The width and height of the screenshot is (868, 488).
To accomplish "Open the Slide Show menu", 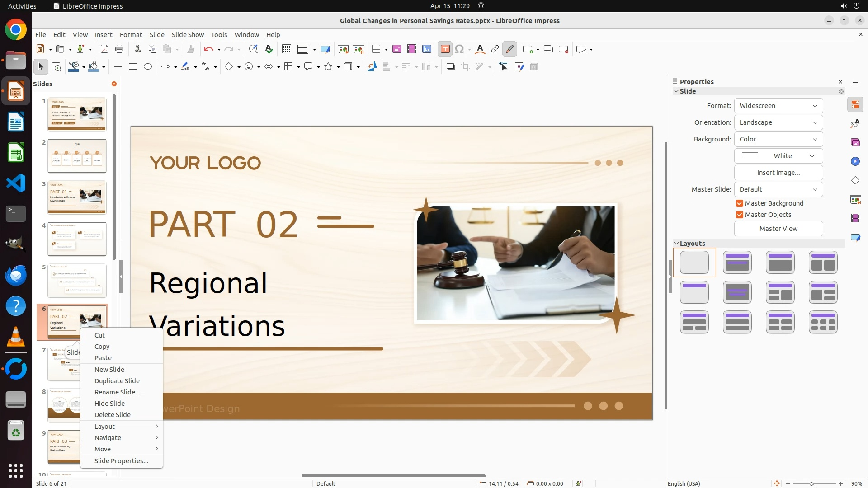I will (x=187, y=35).
